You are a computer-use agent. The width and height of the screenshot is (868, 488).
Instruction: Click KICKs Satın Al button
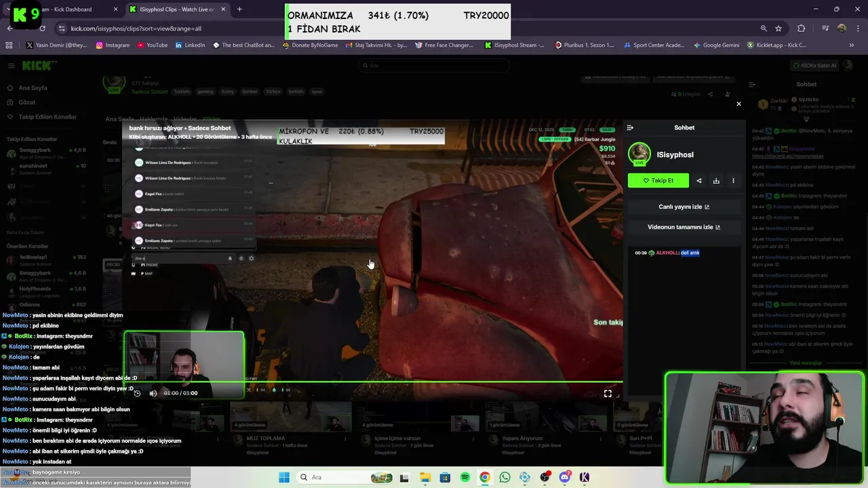click(816, 66)
